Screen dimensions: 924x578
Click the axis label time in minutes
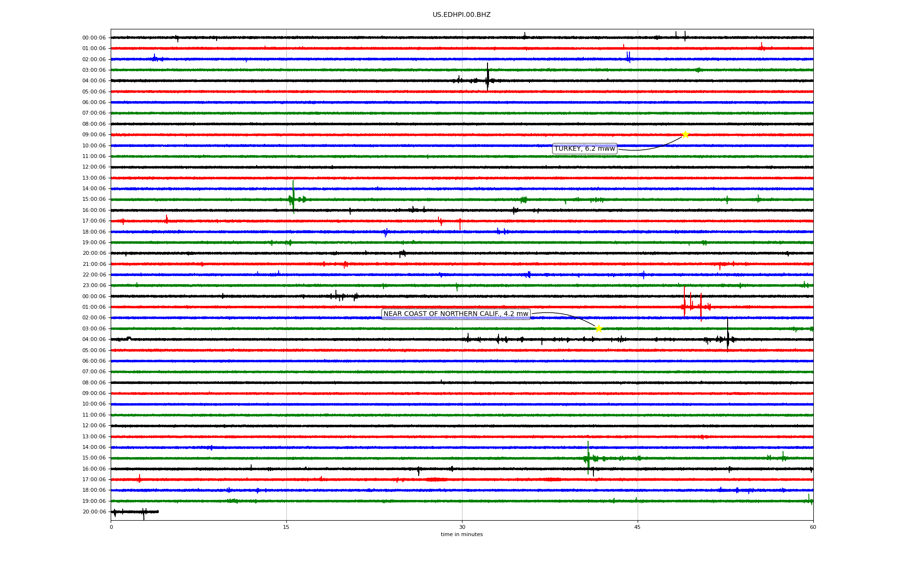462,535
